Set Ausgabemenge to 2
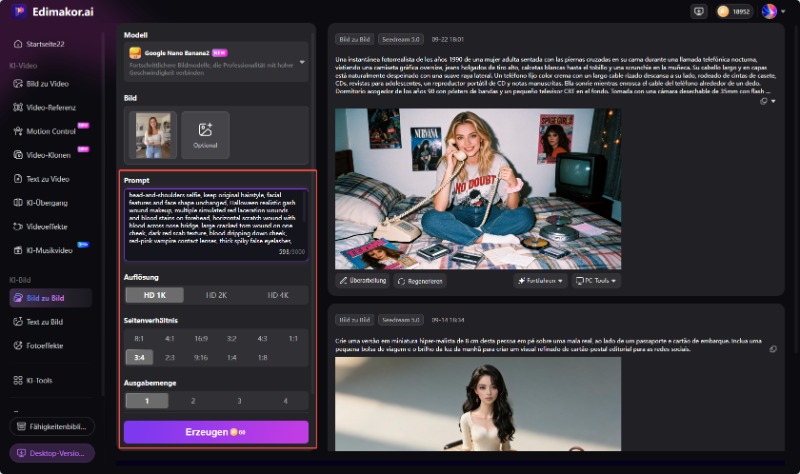Screen dimensions: 800x474 pyautogui.click(x=193, y=401)
